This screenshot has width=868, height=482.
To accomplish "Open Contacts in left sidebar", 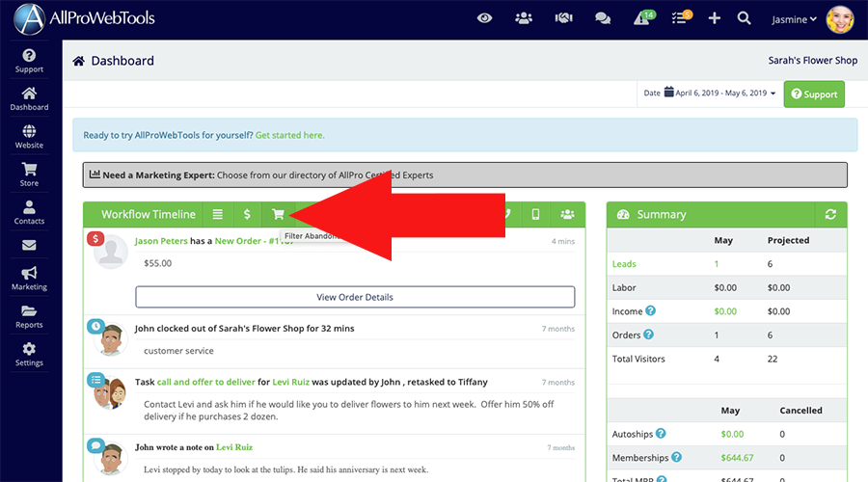I will pyautogui.click(x=29, y=213).
